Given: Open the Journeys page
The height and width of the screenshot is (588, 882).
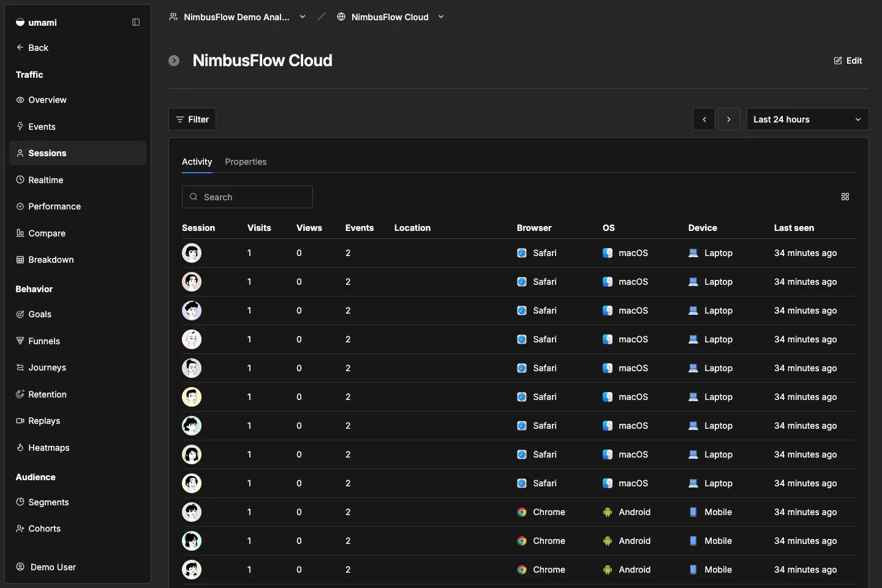Looking at the screenshot, I should (78, 367).
